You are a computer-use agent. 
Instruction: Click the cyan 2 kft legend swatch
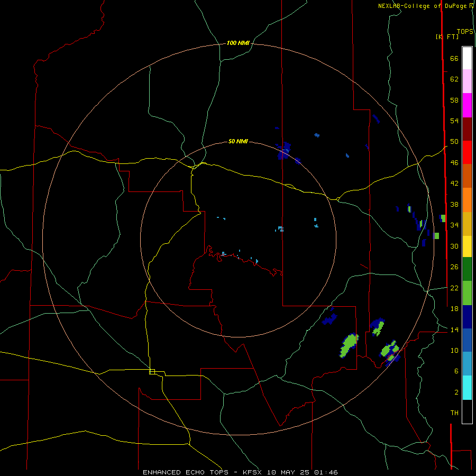(x=467, y=388)
